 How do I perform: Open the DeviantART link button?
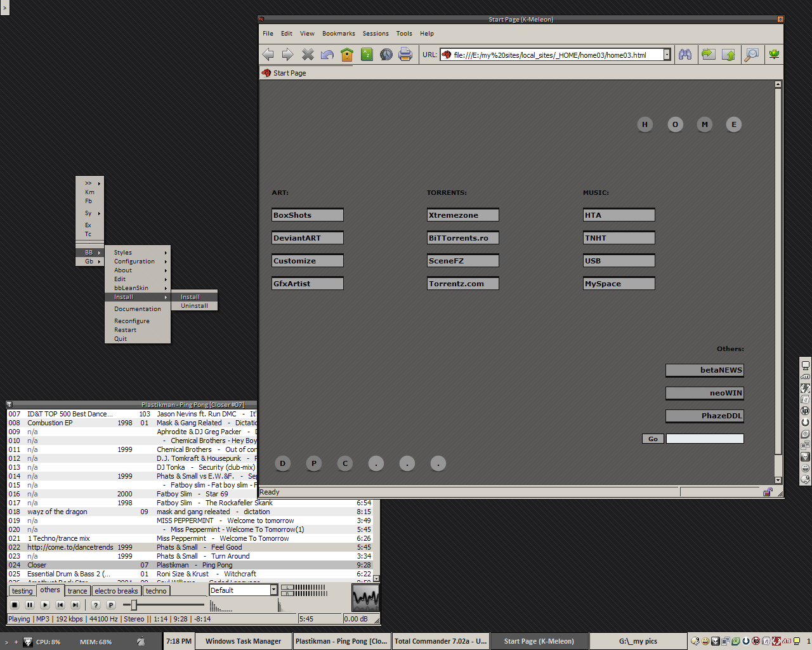click(308, 238)
